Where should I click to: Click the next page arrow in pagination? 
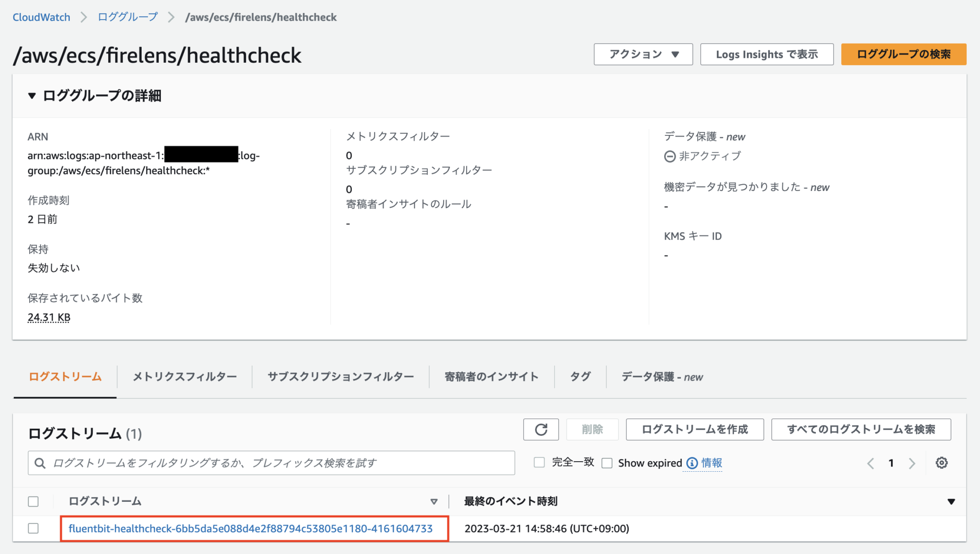912,463
